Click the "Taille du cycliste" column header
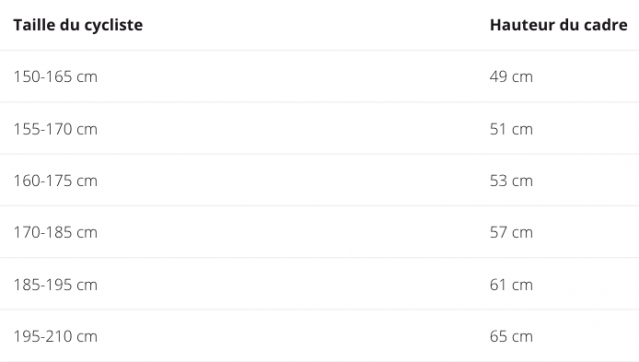This screenshot has width=639, height=362. 78,25
